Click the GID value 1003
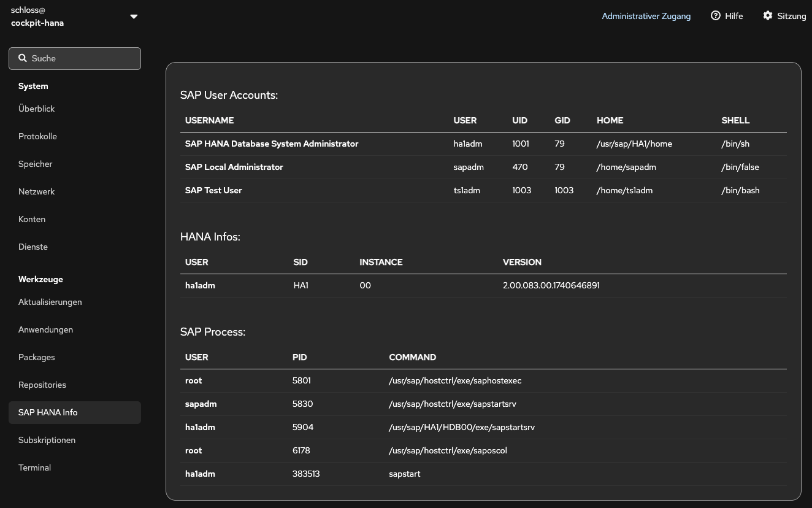Viewport: 812px width, 508px height. click(x=564, y=190)
